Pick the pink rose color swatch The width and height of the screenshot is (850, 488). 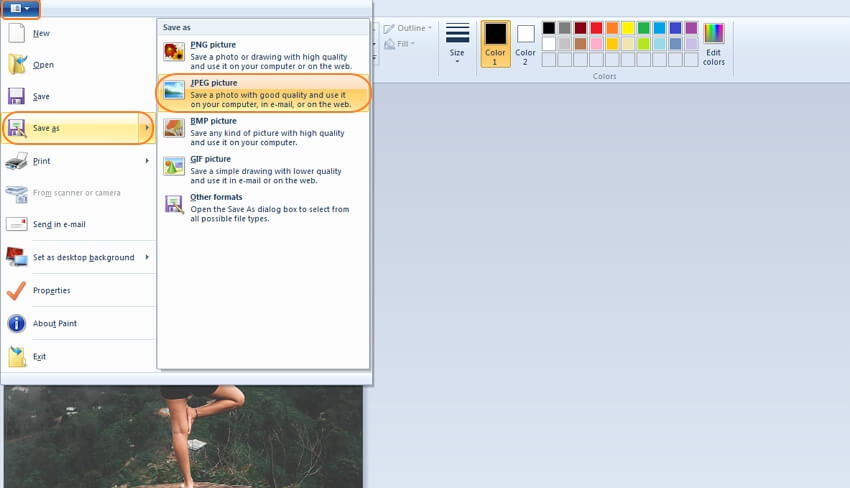[596, 43]
